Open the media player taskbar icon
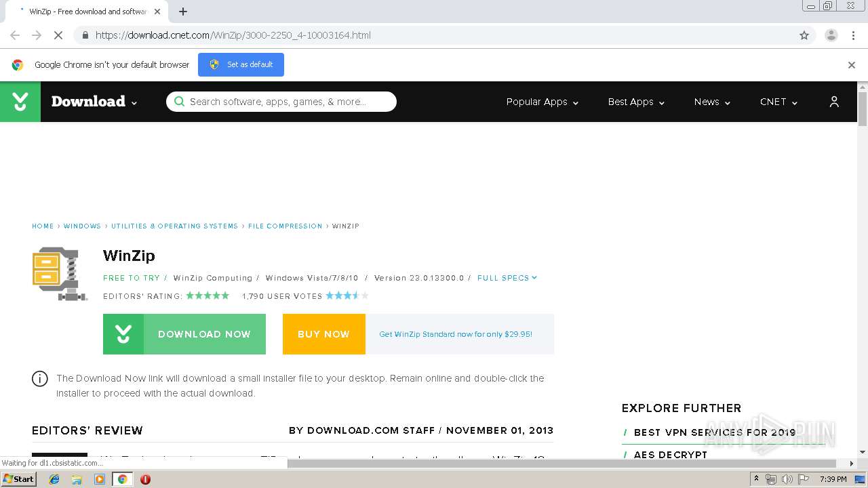868x488 pixels. (x=100, y=479)
